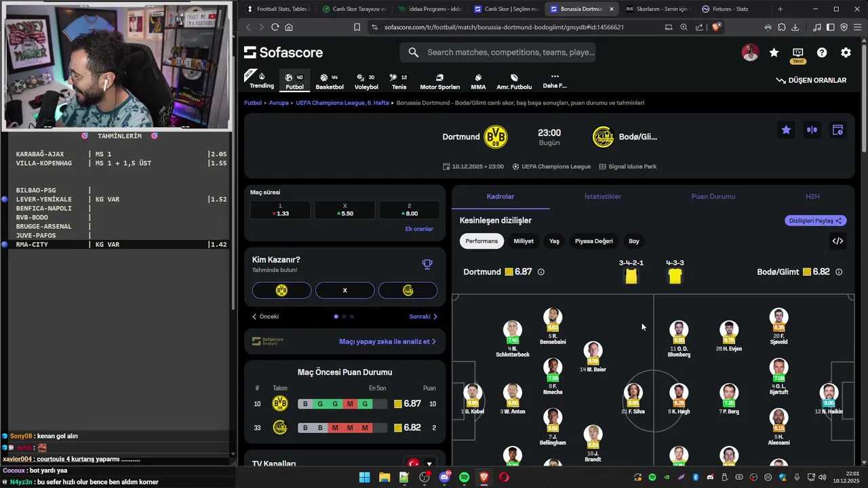Click the Dortmund crest in the match header
The width and height of the screenshot is (868, 488).
tap(496, 136)
